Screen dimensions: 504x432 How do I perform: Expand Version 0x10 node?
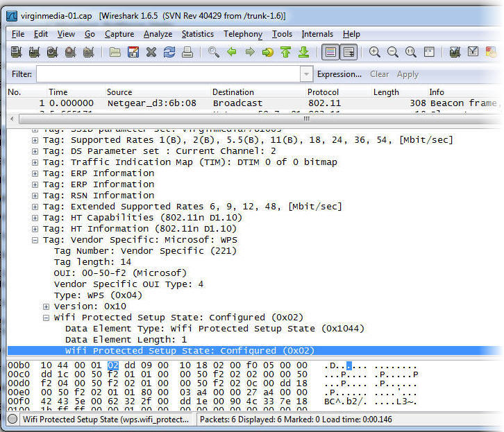pos(46,306)
